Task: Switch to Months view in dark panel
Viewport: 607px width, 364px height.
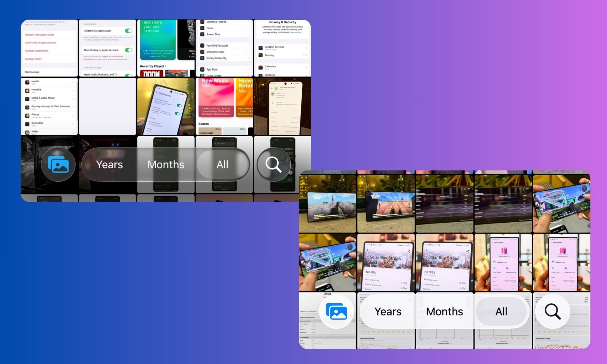Action: click(x=166, y=164)
